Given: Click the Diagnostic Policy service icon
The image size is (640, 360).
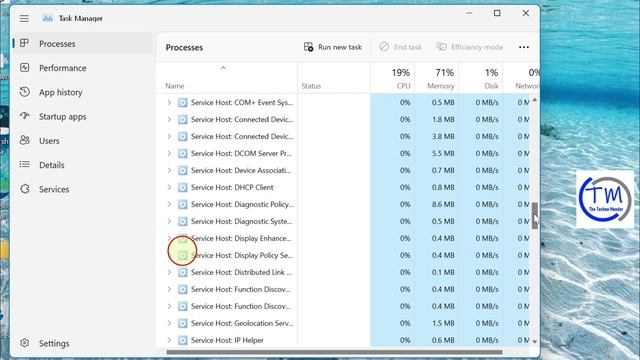Looking at the screenshot, I should click(x=182, y=204).
